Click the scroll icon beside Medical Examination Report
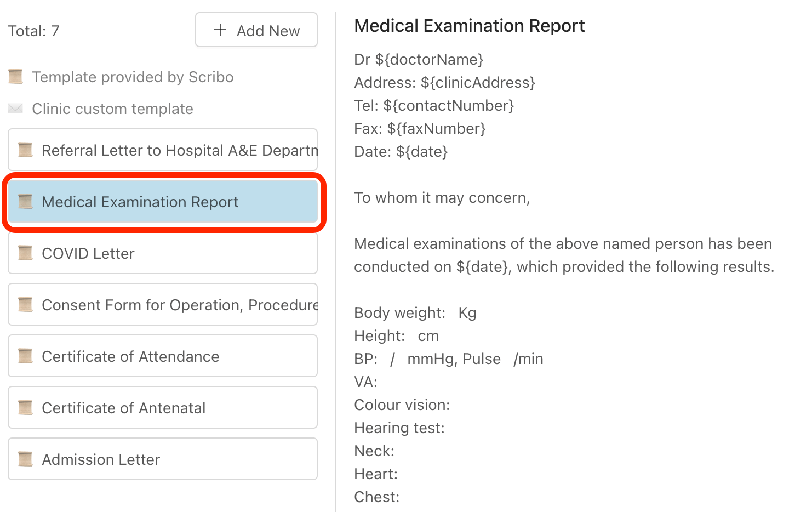The image size is (812, 512). pos(25,201)
